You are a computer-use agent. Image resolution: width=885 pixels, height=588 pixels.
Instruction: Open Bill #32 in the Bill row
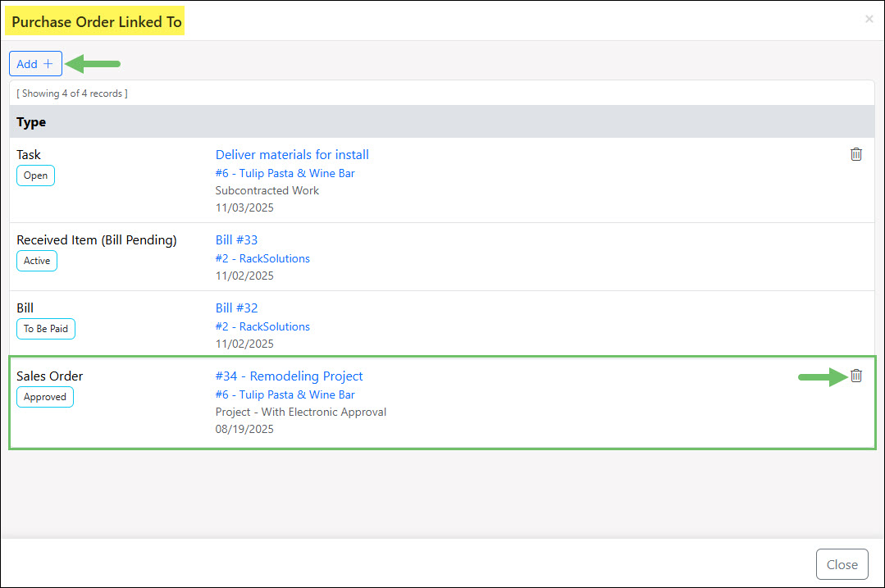point(236,308)
